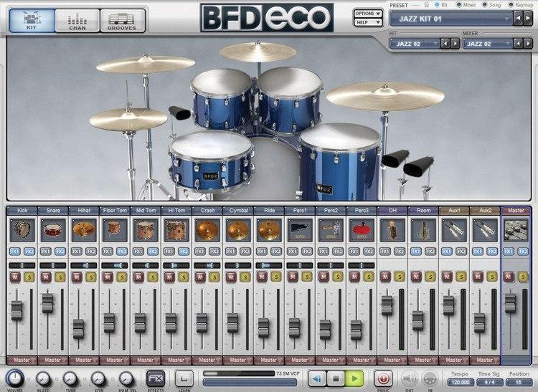The image size is (538, 392).
Task: Click the Panic button
Action: click(383, 379)
